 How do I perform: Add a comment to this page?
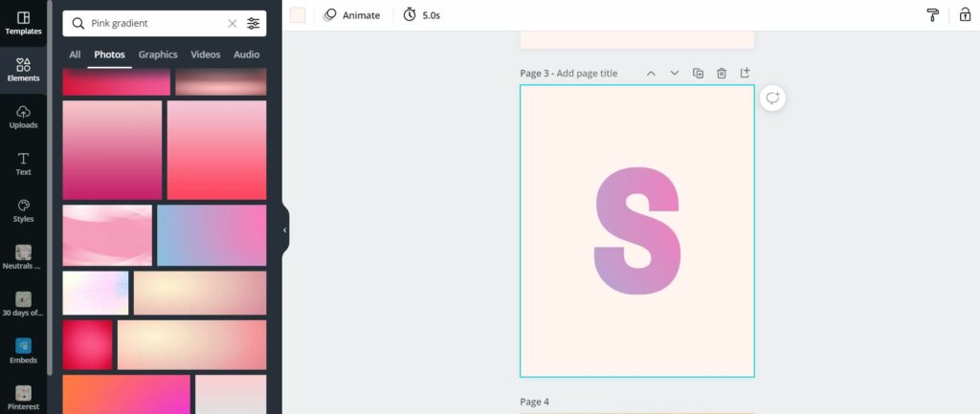point(772,98)
